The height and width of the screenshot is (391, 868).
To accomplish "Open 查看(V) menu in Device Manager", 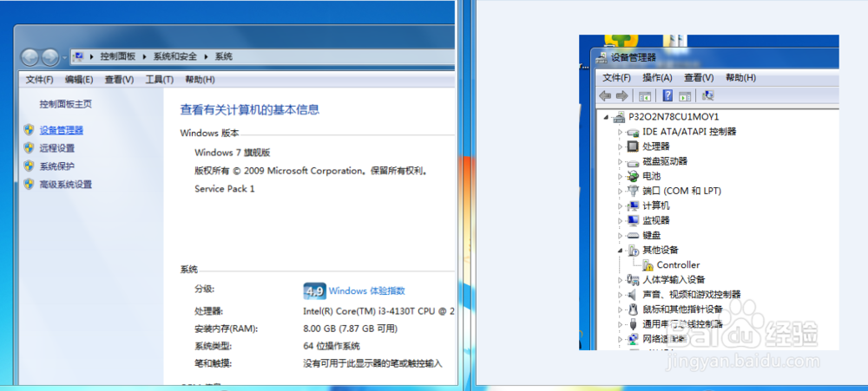I will tap(699, 77).
